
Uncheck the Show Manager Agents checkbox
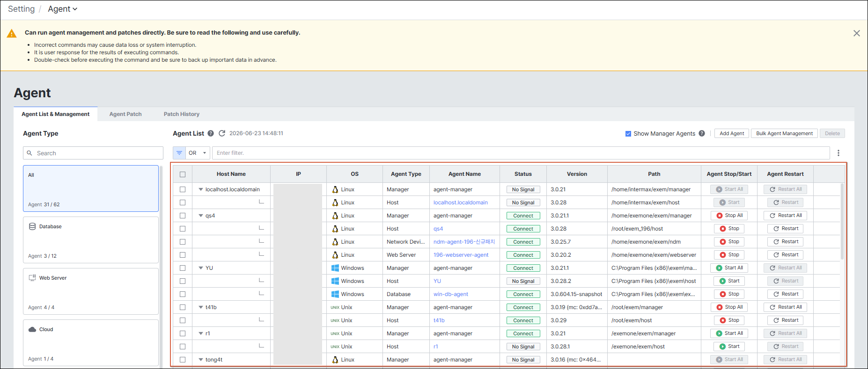[x=628, y=134]
